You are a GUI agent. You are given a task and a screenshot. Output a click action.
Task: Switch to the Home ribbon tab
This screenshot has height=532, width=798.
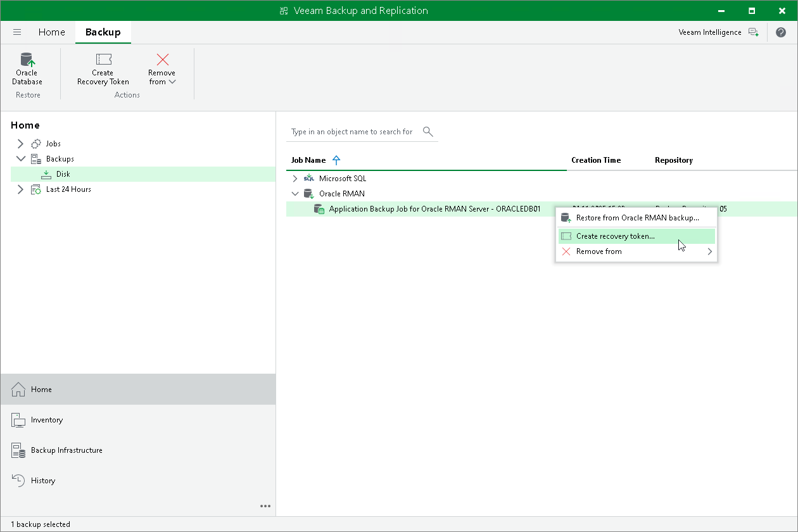[52, 32]
